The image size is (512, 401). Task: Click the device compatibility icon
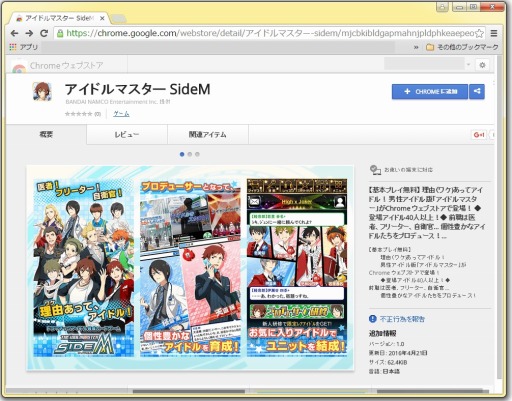(x=375, y=170)
